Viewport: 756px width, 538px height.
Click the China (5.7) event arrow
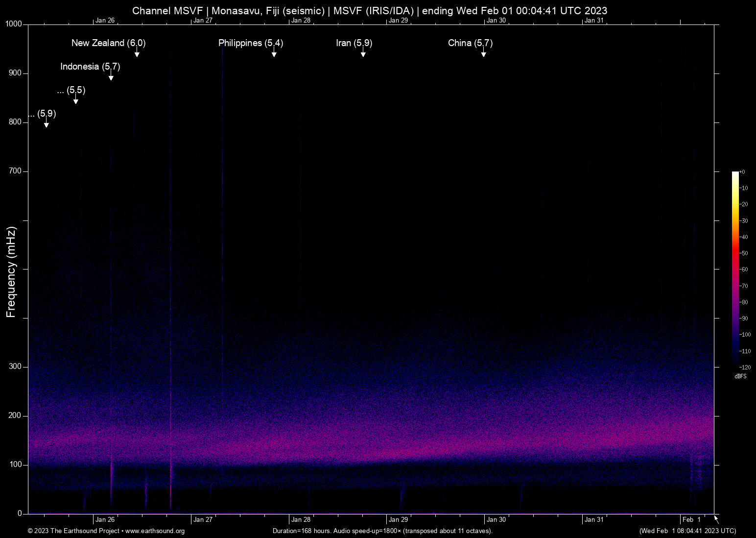[484, 52]
